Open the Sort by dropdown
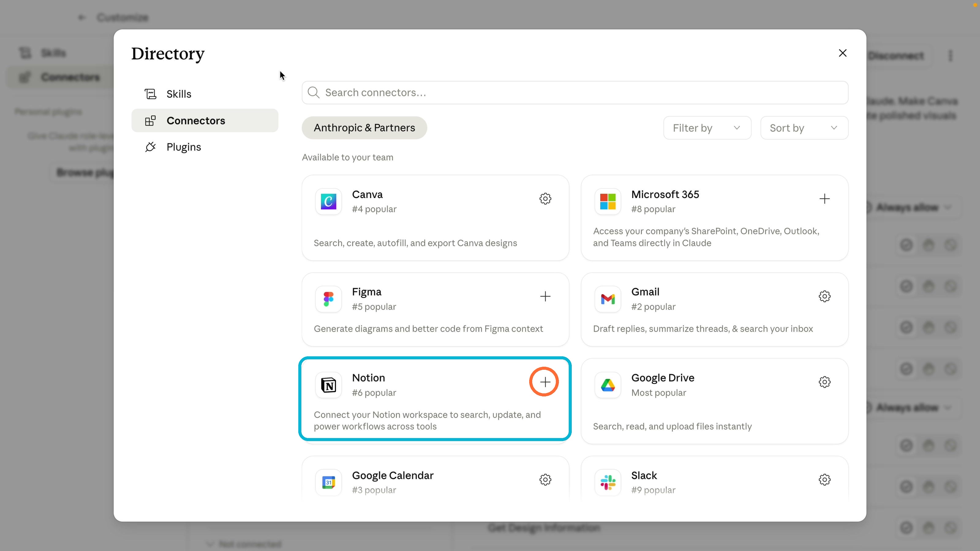 pyautogui.click(x=804, y=128)
